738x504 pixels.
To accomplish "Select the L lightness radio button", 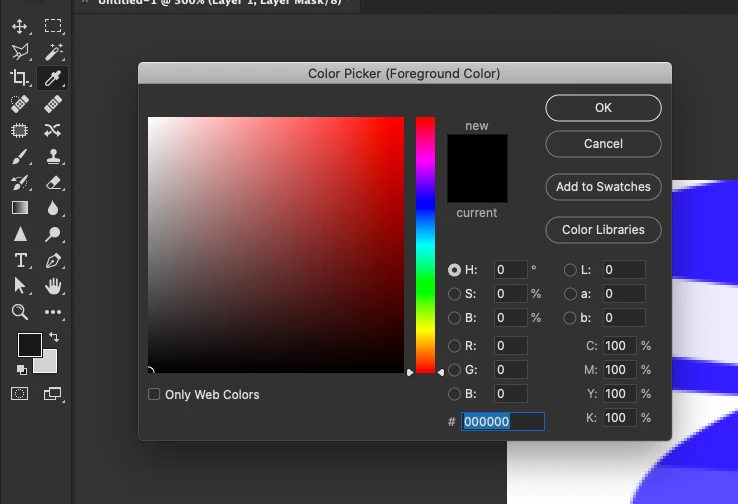I will pos(570,270).
